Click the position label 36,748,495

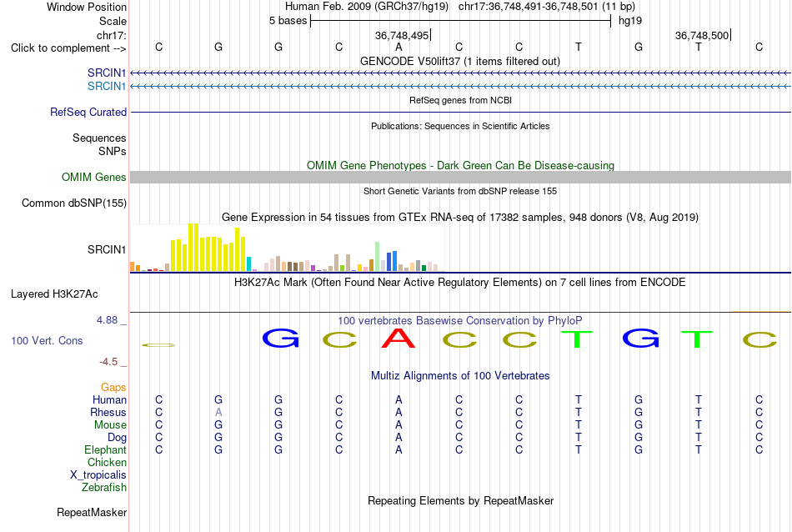click(402, 35)
